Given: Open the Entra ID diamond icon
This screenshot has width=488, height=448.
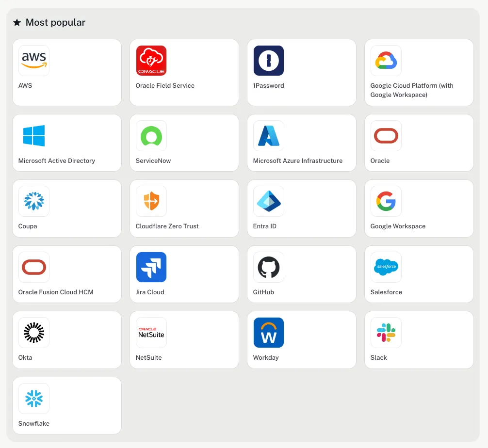Looking at the screenshot, I should click(x=269, y=201).
